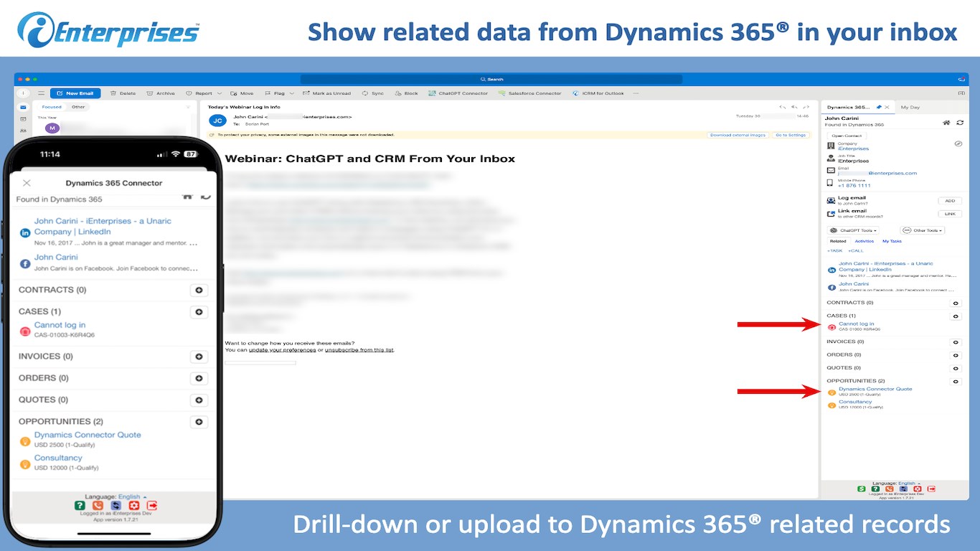Click the add button for INVOICES in the side pane
This screenshot has height=551, width=980.
(955, 342)
